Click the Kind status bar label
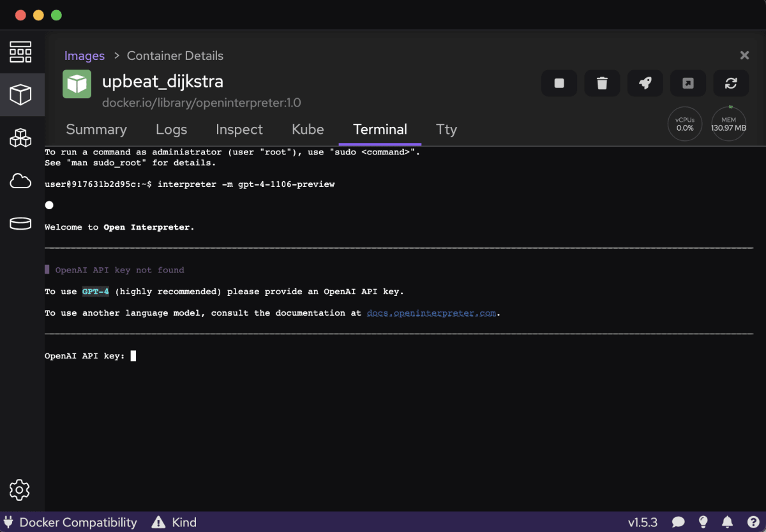The height and width of the screenshot is (532, 766). click(x=184, y=522)
